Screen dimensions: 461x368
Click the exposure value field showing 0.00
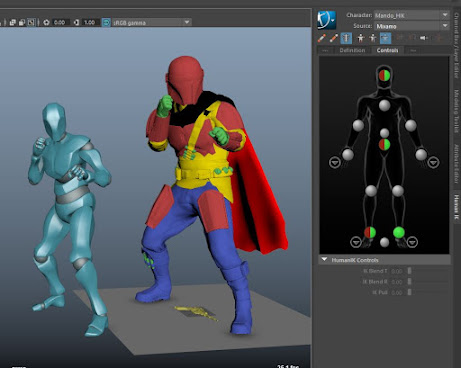60,23
